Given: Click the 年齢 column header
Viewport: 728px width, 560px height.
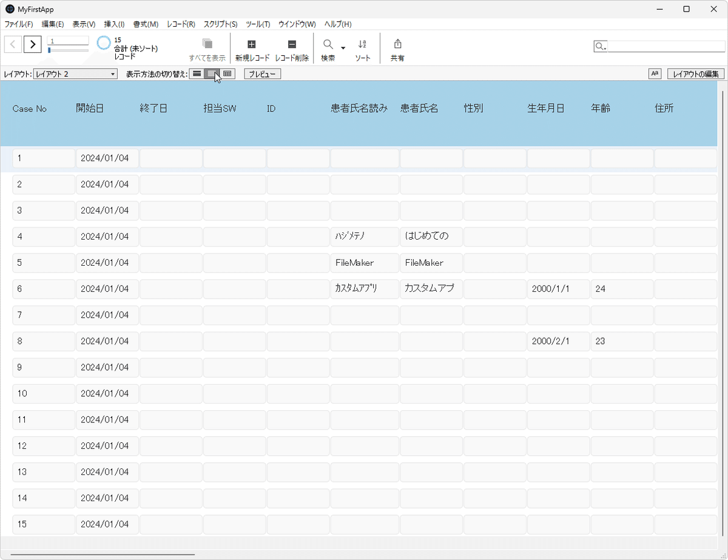Looking at the screenshot, I should [x=601, y=109].
